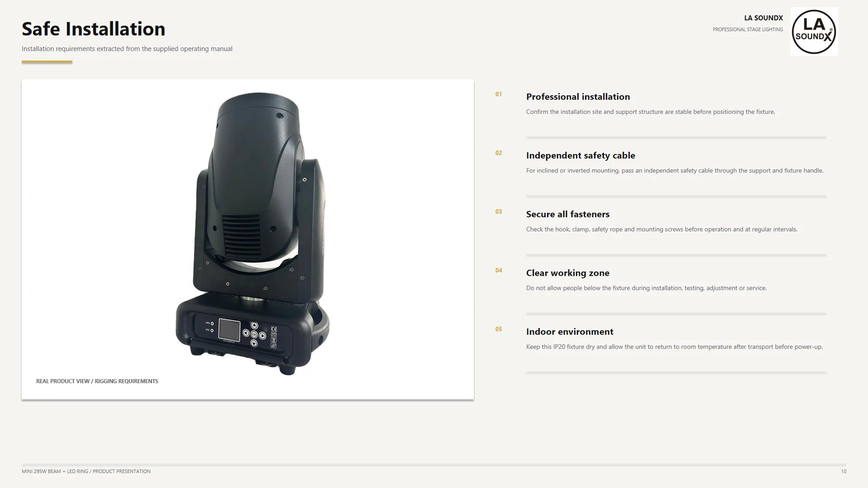Screen dimensions: 868x488
Task: Click step number 03
Action: 499,212
